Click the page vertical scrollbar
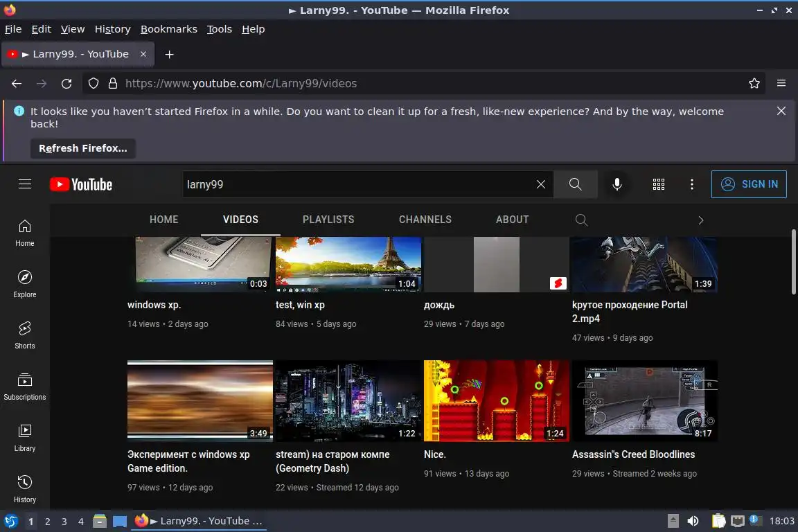This screenshot has width=798, height=532. [793, 262]
